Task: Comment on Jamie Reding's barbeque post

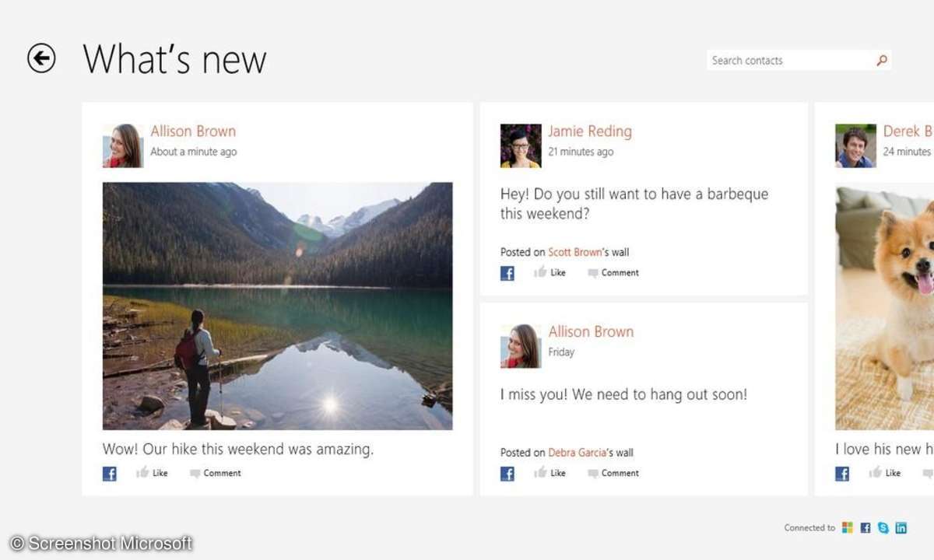Action: point(613,273)
